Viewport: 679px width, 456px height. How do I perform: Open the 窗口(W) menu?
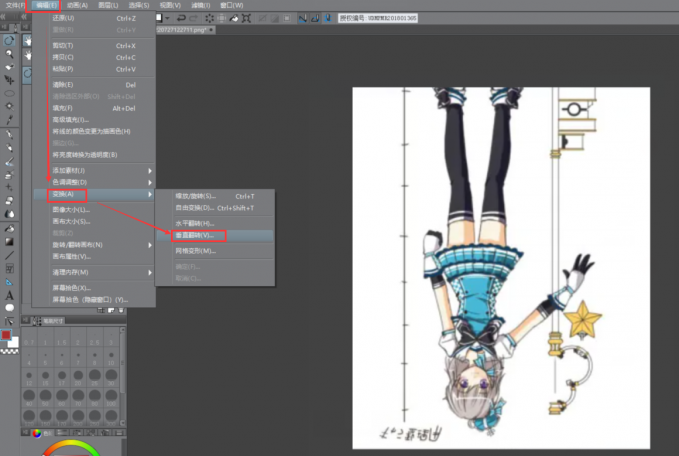(x=232, y=5)
